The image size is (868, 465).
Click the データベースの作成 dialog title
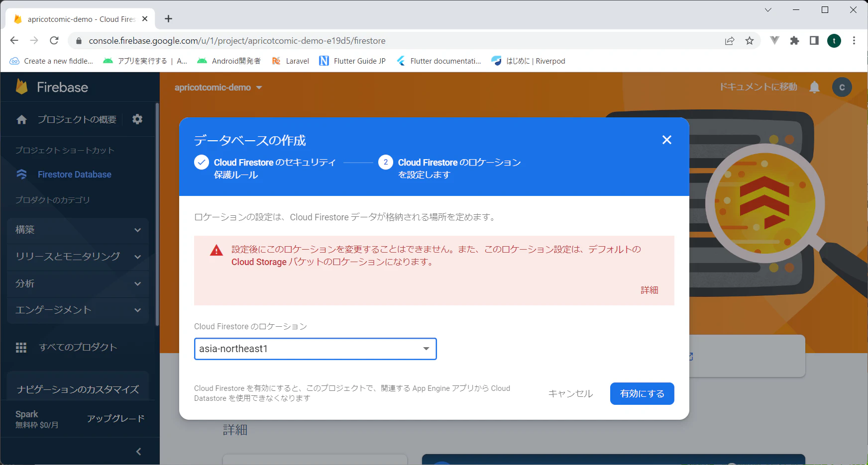click(250, 140)
